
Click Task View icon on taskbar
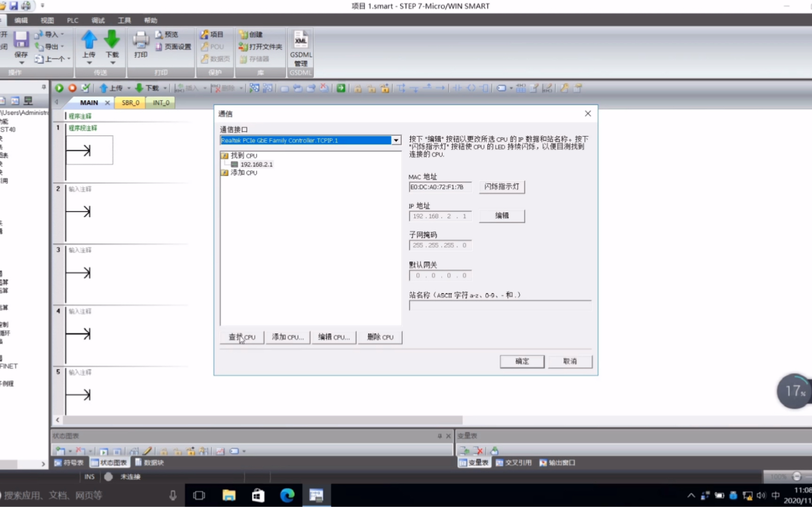(199, 495)
